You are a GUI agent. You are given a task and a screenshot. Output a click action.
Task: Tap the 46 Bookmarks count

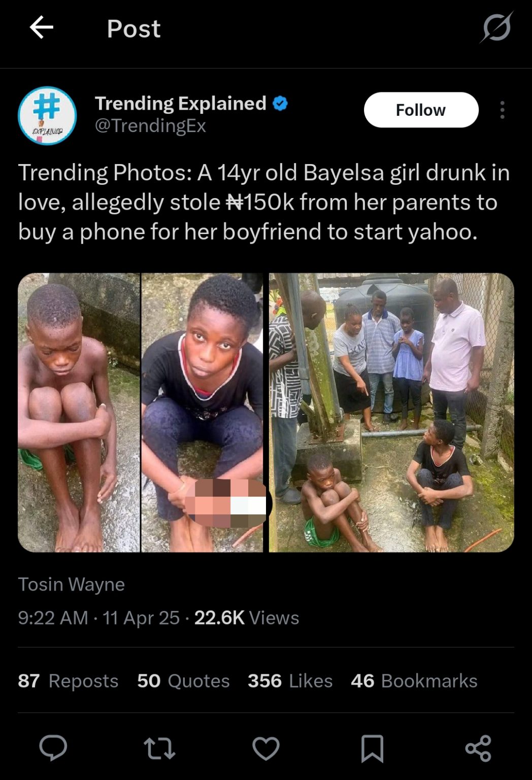tap(414, 680)
